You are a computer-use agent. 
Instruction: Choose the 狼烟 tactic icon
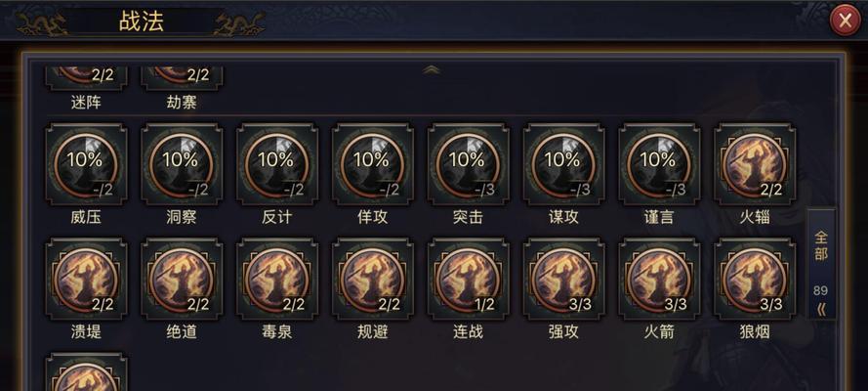[755, 280]
